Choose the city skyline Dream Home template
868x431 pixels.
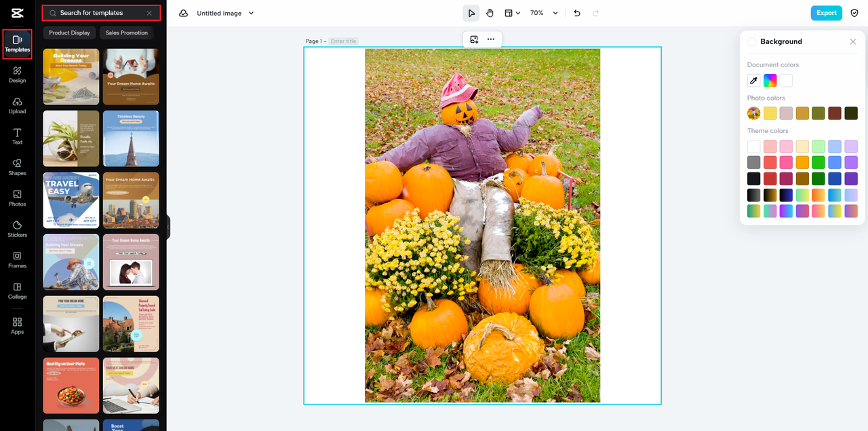coord(131,200)
